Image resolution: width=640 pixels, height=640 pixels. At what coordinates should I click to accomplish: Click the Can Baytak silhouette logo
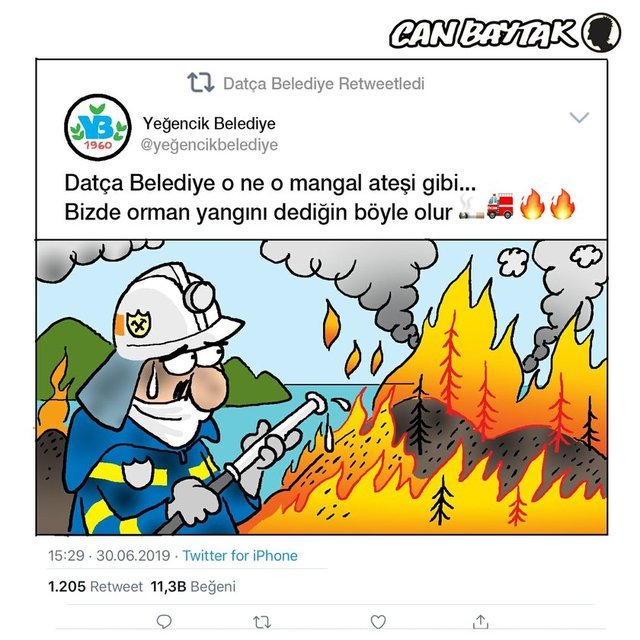click(601, 33)
